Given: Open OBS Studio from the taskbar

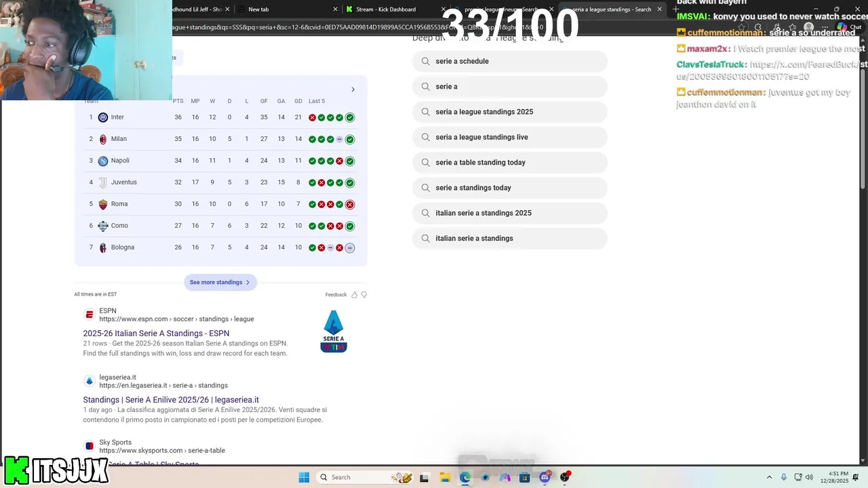Looking at the screenshot, I should (565, 477).
